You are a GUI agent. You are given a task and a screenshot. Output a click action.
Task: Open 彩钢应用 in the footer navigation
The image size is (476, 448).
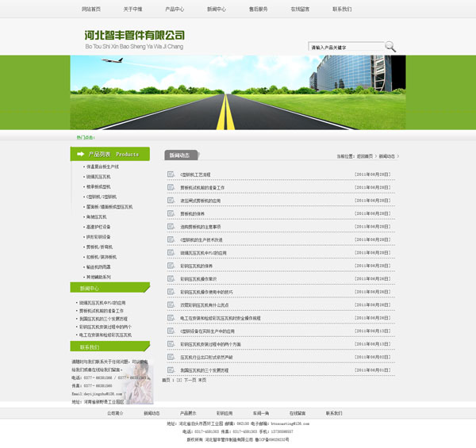click(x=225, y=413)
